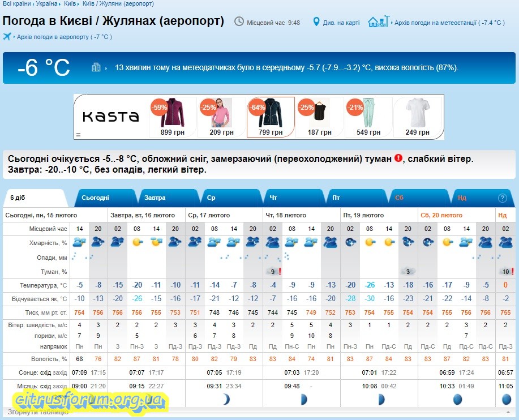
Task: Switch to the Завтра forecast tab
Action: (x=155, y=198)
